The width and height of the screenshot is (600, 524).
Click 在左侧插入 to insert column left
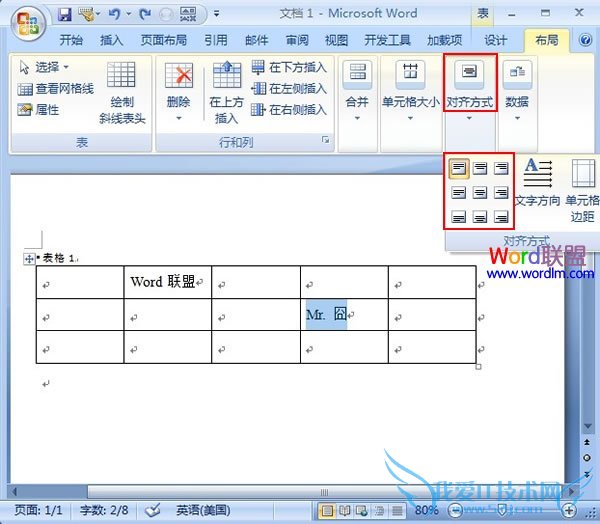point(289,89)
